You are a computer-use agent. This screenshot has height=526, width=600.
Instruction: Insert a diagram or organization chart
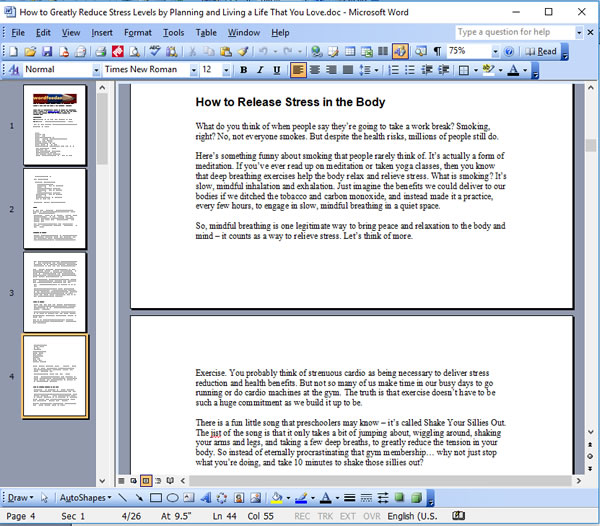click(x=222, y=498)
